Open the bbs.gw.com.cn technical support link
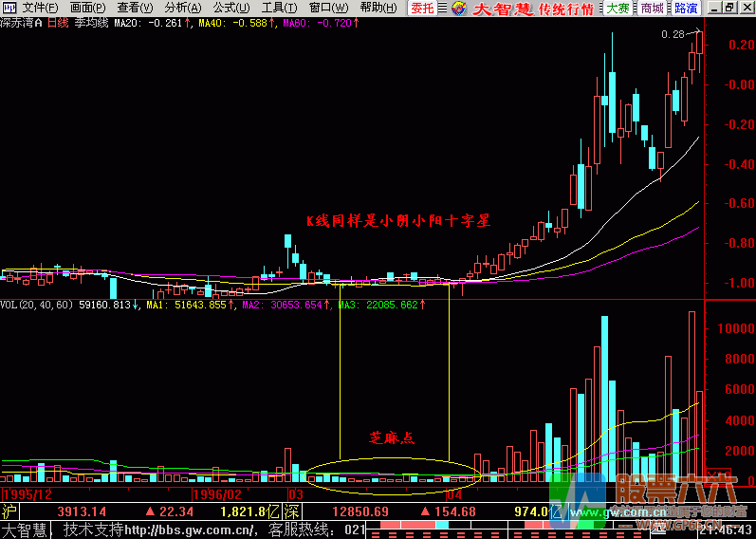This screenshot has height=539, width=756. point(192,530)
